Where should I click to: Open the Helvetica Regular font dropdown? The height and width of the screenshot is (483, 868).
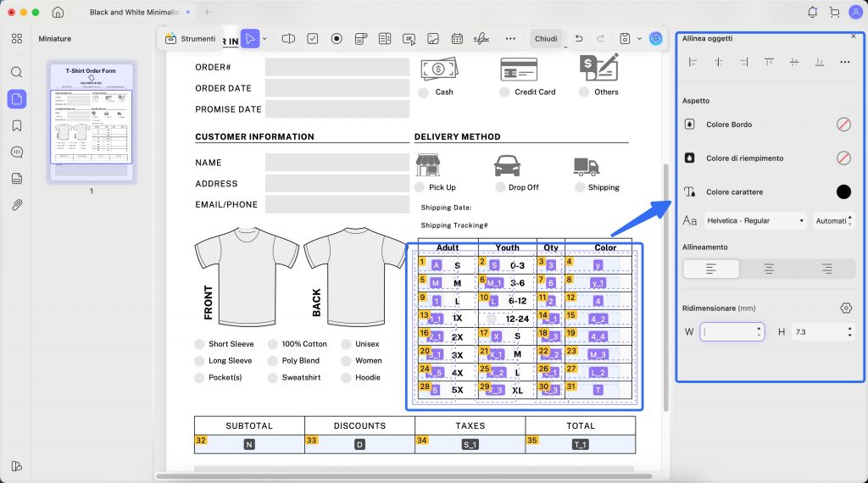(755, 221)
